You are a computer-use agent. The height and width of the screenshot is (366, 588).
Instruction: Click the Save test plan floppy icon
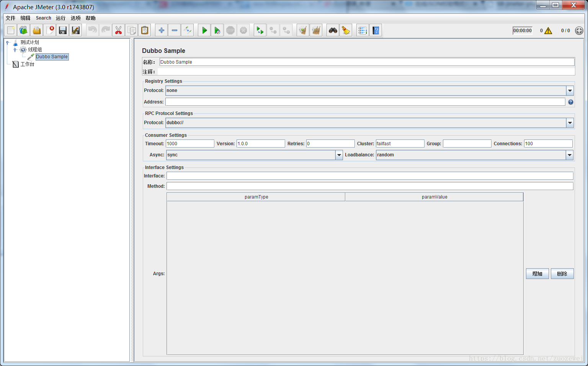tap(63, 30)
